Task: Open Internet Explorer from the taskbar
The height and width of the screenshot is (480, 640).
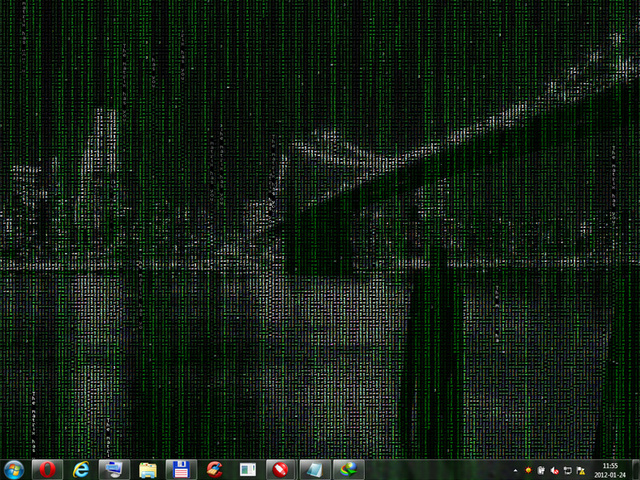Action: [x=81, y=469]
